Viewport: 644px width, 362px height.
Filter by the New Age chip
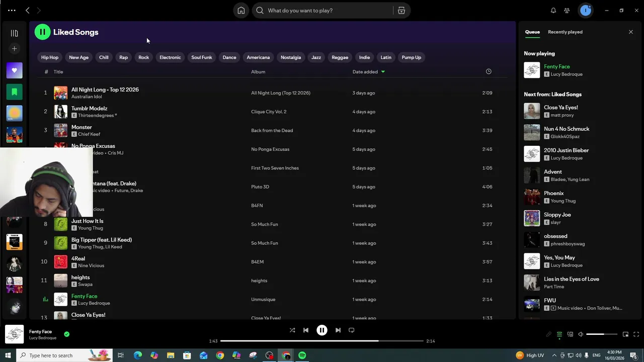(78, 57)
